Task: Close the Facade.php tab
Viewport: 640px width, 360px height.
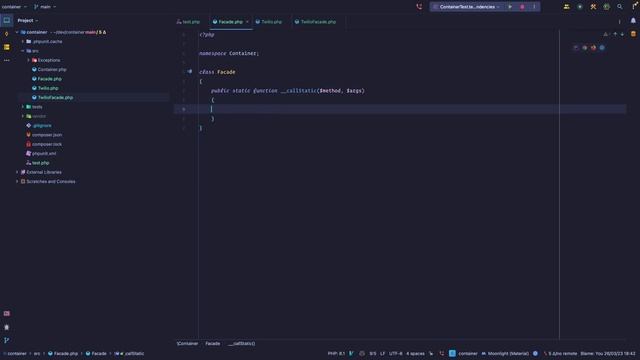Action: (x=247, y=22)
